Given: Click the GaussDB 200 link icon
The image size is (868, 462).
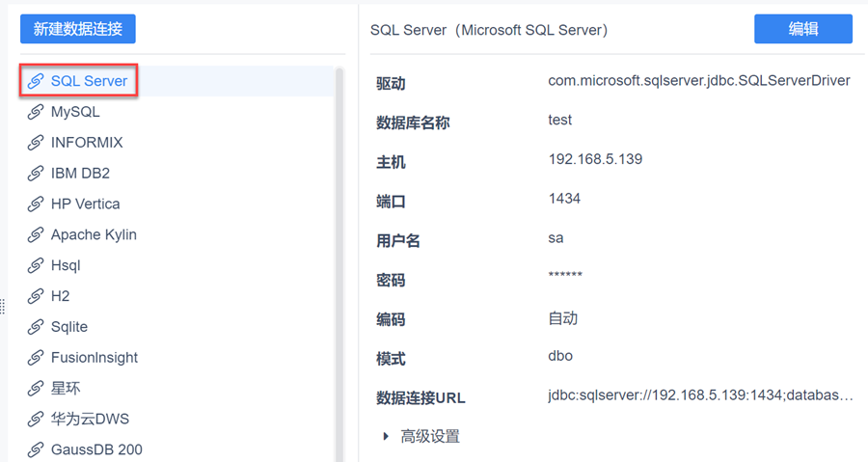Looking at the screenshot, I should coord(36,449).
